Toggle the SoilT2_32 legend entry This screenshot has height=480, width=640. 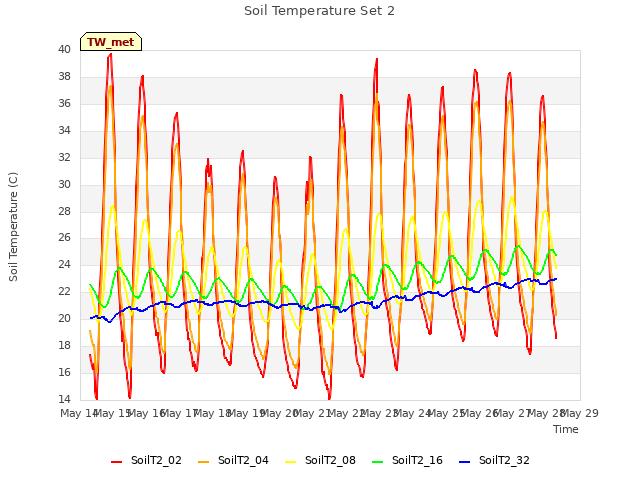click(x=494, y=460)
